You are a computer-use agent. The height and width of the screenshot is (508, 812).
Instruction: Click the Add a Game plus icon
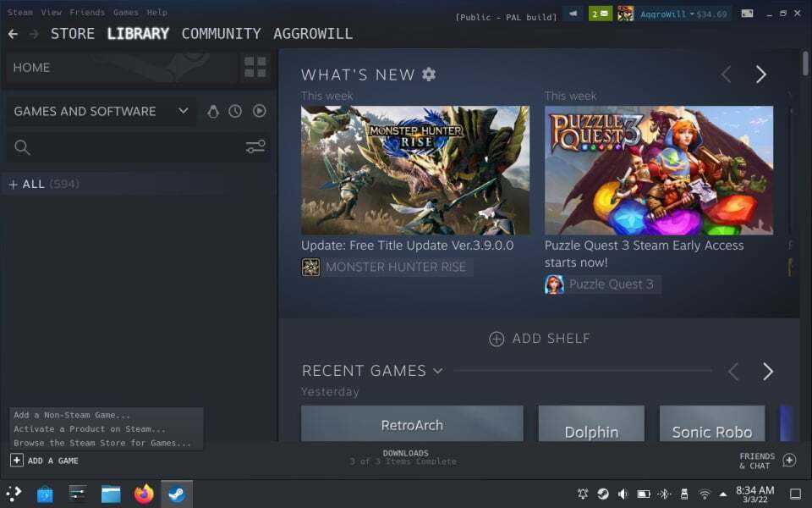(17, 461)
